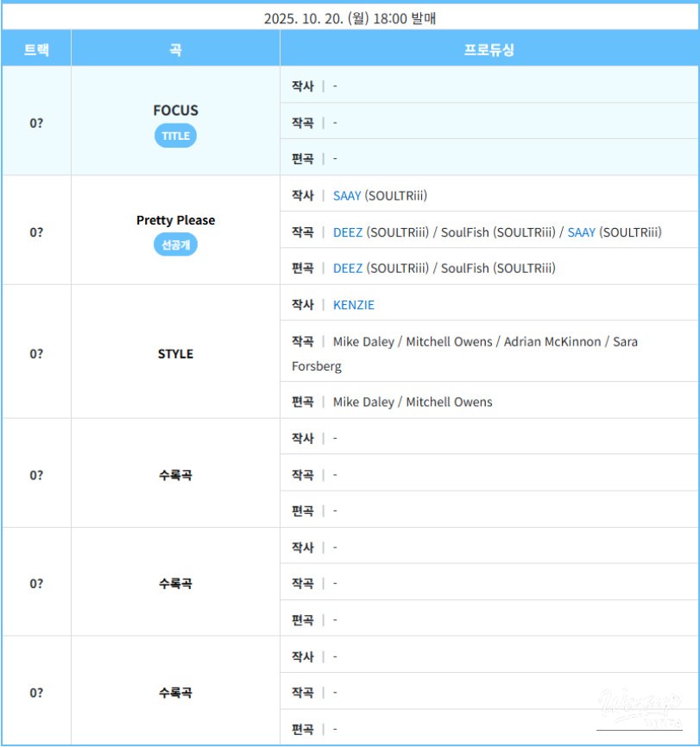Click the track number beside FOCUS

point(36,123)
